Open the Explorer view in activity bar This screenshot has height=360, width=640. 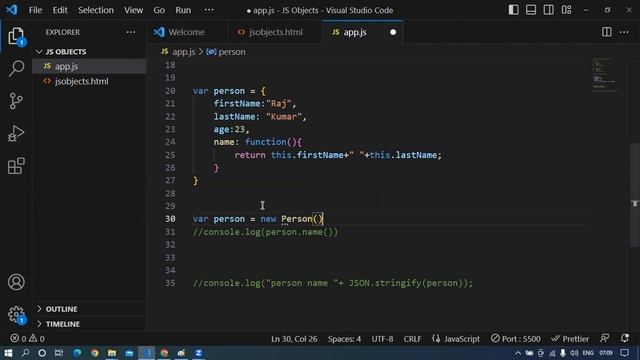pyautogui.click(x=16, y=37)
